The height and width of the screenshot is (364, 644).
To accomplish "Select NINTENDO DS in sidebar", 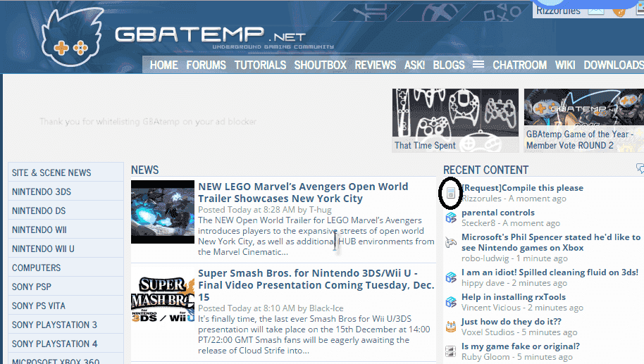I will [66, 210].
